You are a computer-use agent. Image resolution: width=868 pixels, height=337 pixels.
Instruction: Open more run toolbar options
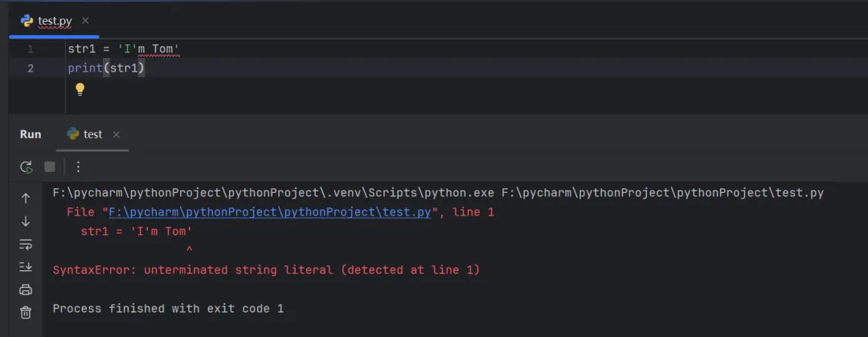pos(78,167)
